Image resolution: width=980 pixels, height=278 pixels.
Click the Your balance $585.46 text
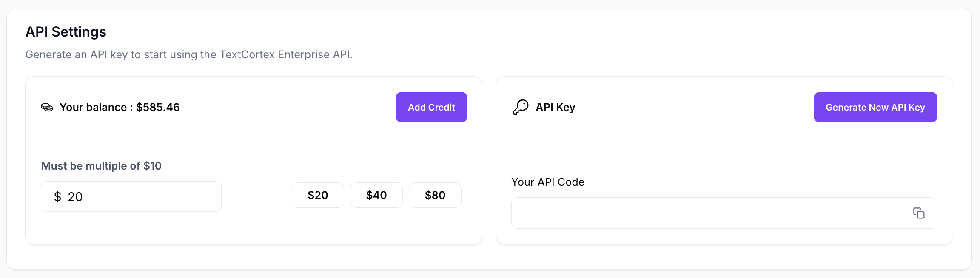point(120,107)
